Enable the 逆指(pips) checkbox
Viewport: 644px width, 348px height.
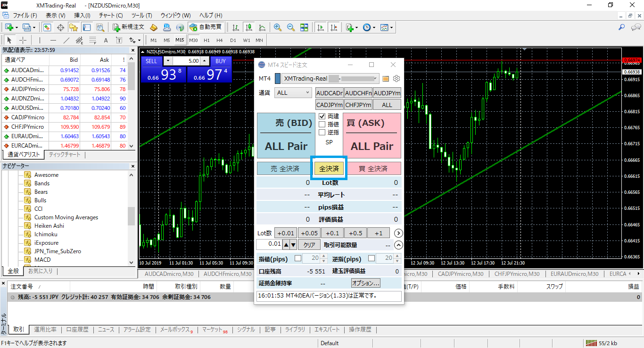click(372, 258)
